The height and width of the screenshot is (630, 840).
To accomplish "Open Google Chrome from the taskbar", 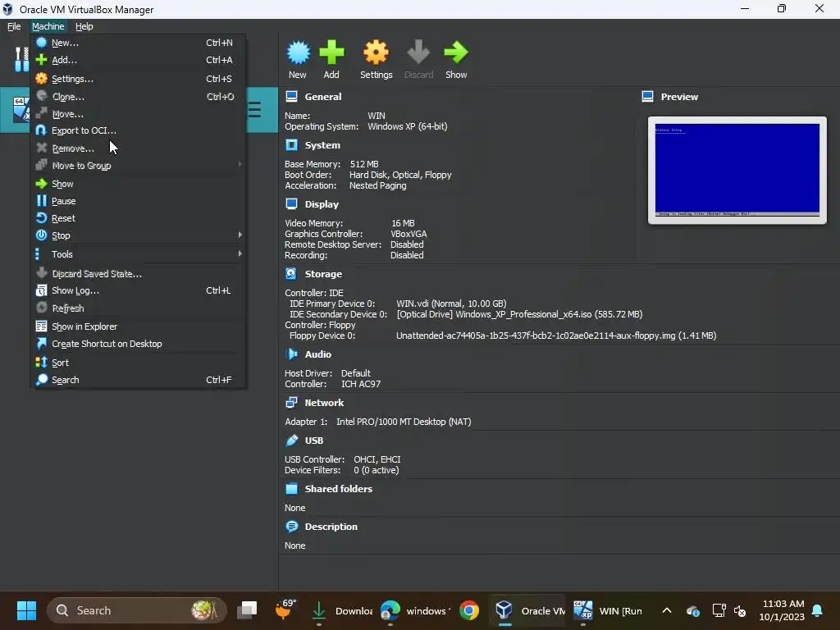I will pos(468,610).
